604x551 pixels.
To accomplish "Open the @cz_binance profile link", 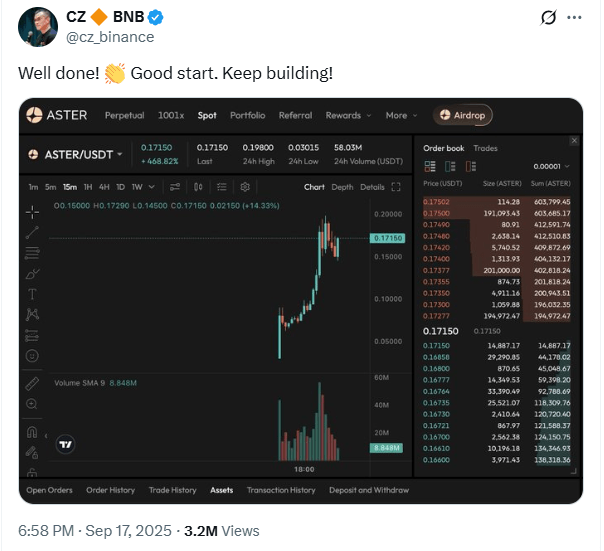I will [110, 37].
